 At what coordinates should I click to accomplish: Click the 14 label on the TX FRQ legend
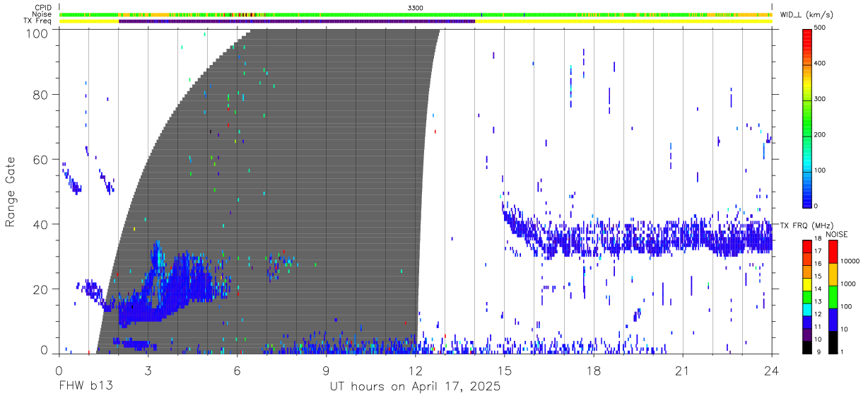point(819,289)
